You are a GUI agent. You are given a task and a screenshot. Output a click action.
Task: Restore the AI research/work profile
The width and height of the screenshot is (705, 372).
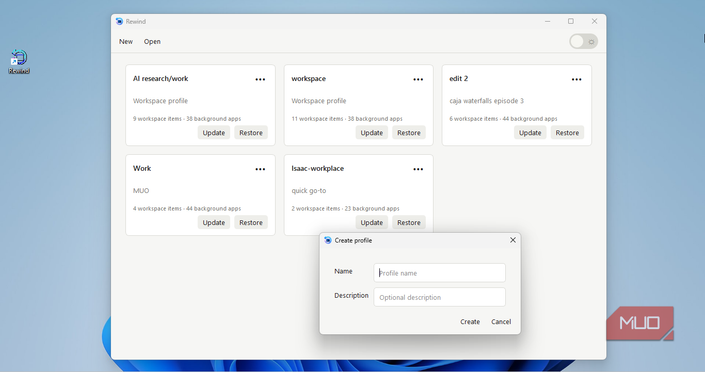point(251,133)
